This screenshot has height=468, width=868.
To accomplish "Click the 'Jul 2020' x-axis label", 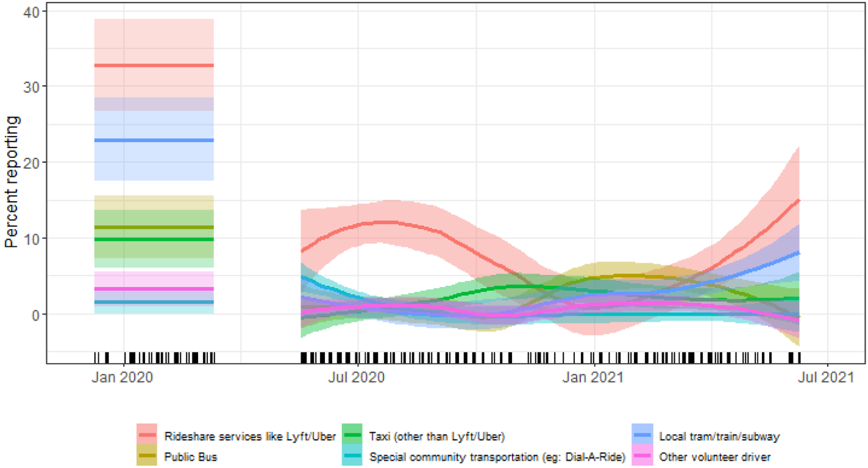I will 357,377.
